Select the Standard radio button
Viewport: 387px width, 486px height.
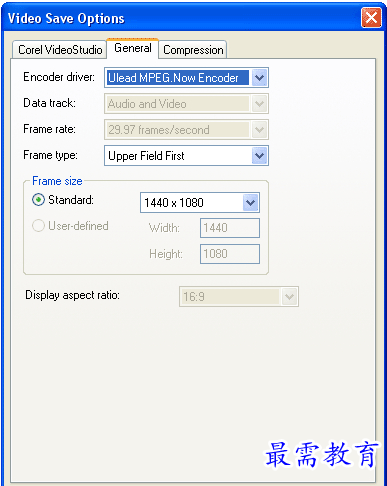click(x=38, y=200)
